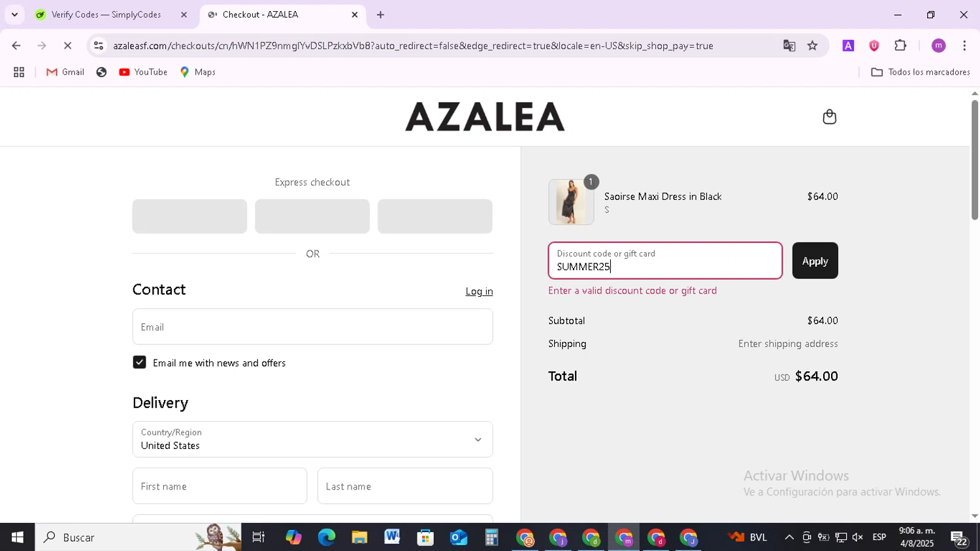
Task: Expand the Country/Region dropdown
Action: click(312, 439)
